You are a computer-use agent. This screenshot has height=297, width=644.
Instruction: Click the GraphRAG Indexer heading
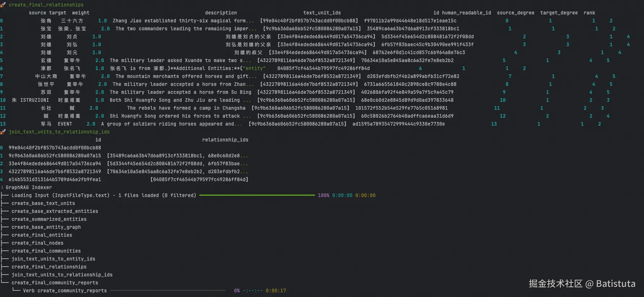click(29, 187)
